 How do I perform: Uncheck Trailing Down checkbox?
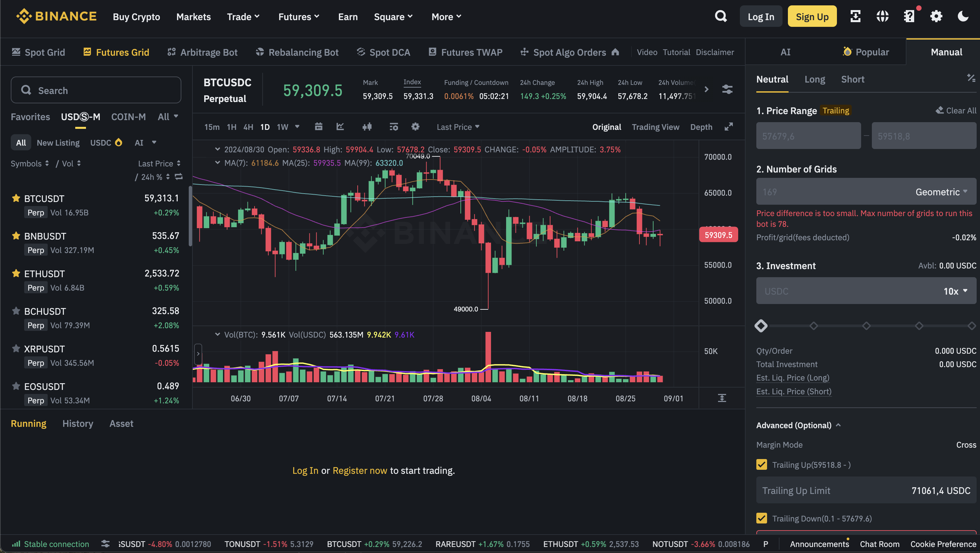(x=762, y=518)
